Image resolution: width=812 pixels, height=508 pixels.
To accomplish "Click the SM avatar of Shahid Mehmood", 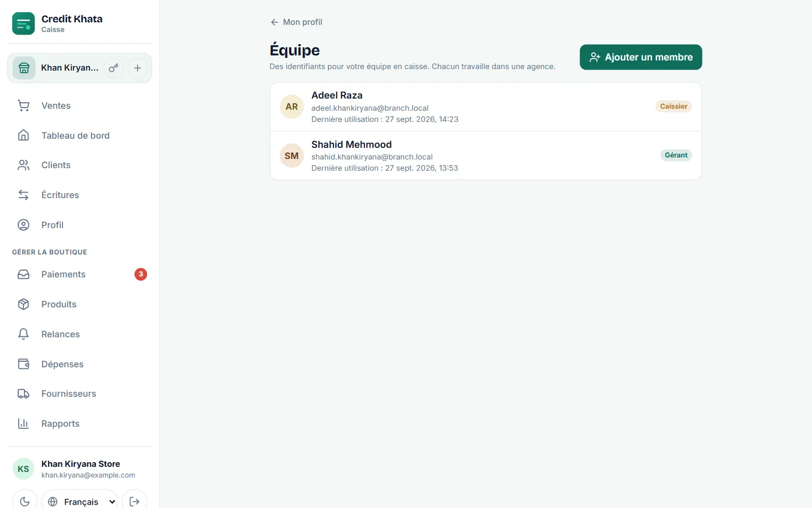I will click(x=292, y=155).
